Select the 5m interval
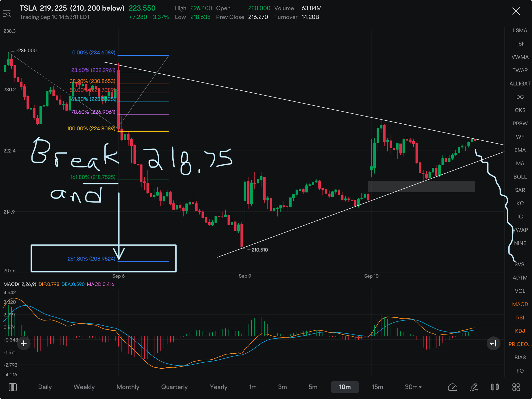The image size is (532, 399). pyautogui.click(x=313, y=387)
